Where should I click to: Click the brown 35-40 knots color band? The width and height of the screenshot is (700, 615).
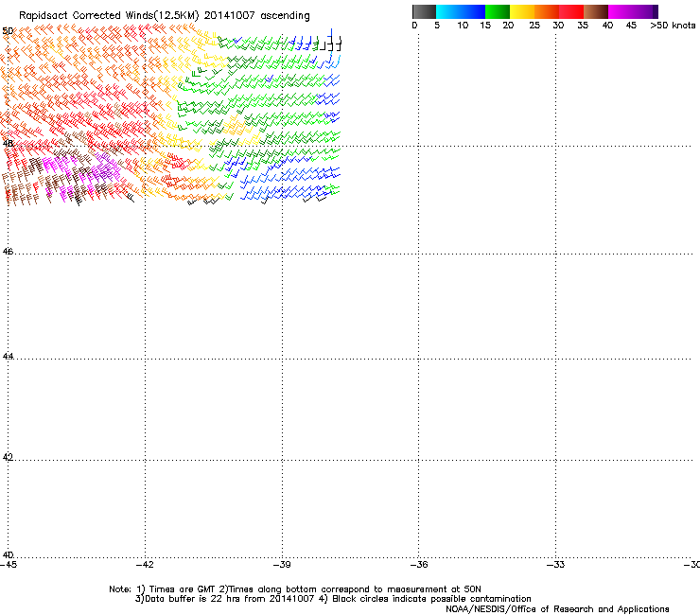596,11
